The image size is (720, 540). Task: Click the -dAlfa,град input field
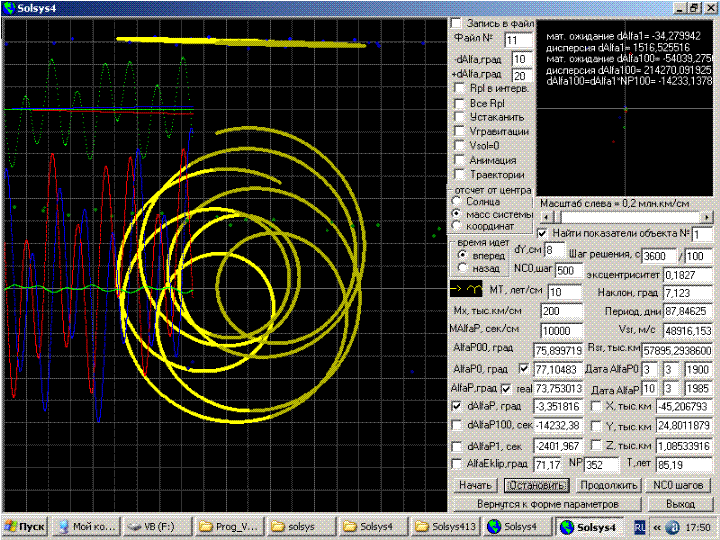tap(522, 59)
